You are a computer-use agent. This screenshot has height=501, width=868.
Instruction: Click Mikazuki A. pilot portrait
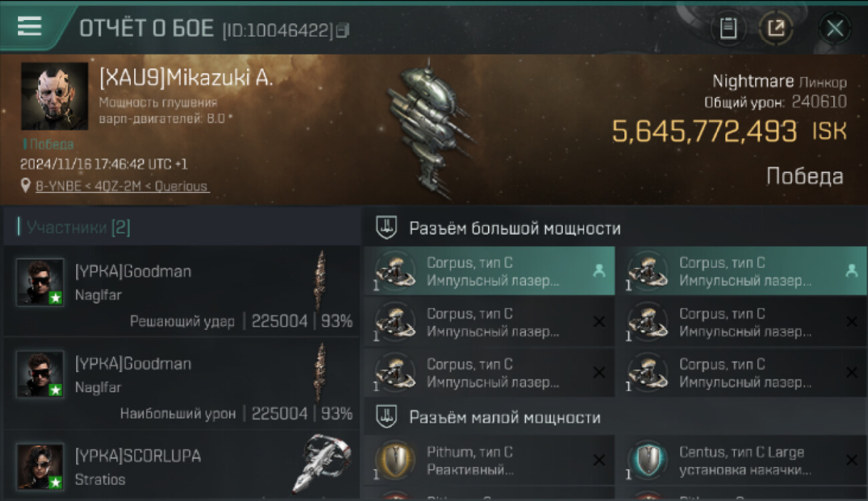[55, 96]
